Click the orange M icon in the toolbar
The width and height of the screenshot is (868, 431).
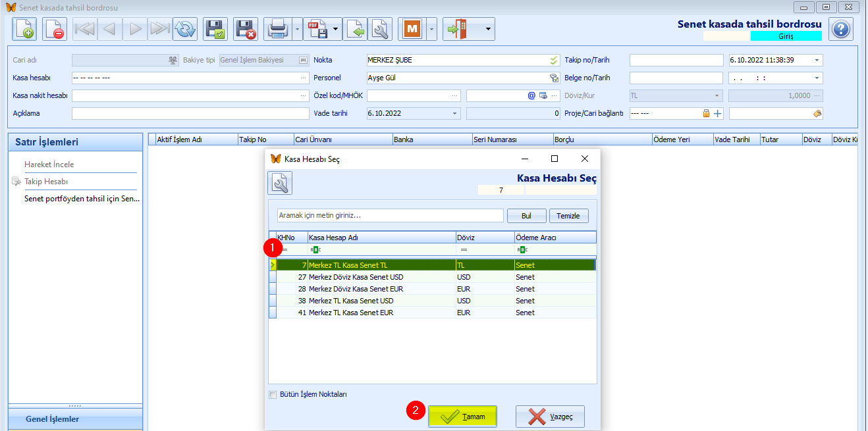412,29
